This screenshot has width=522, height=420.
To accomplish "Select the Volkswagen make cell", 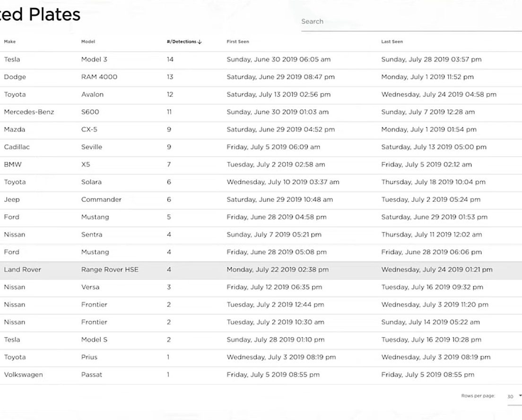I will pyautogui.click(x=23, y=375).
